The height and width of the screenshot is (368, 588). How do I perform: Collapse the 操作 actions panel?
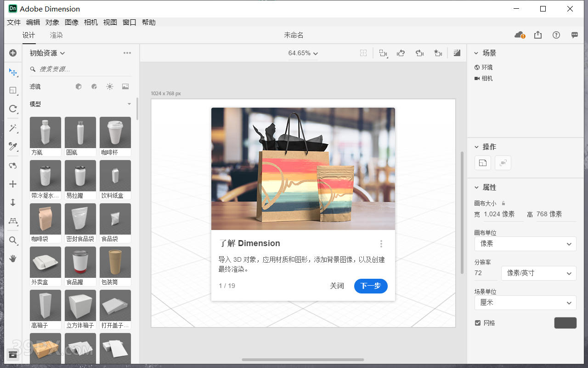point(476,147)
